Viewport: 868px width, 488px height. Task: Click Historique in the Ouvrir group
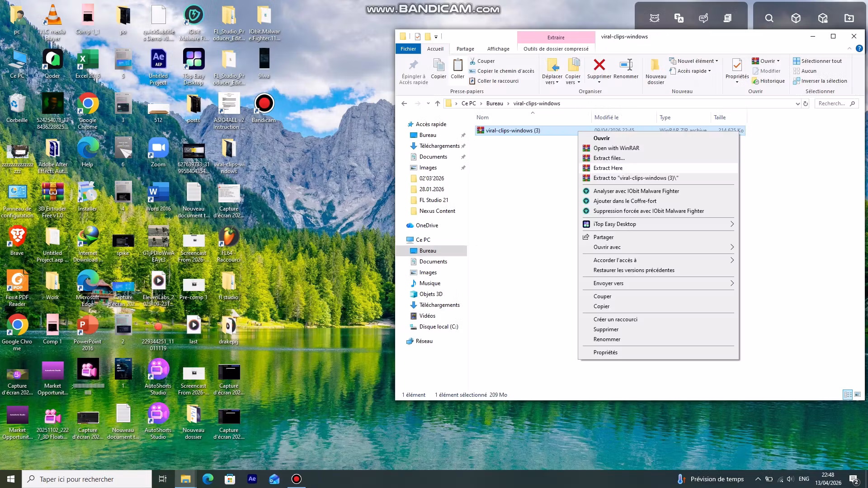tap(768, 81)
